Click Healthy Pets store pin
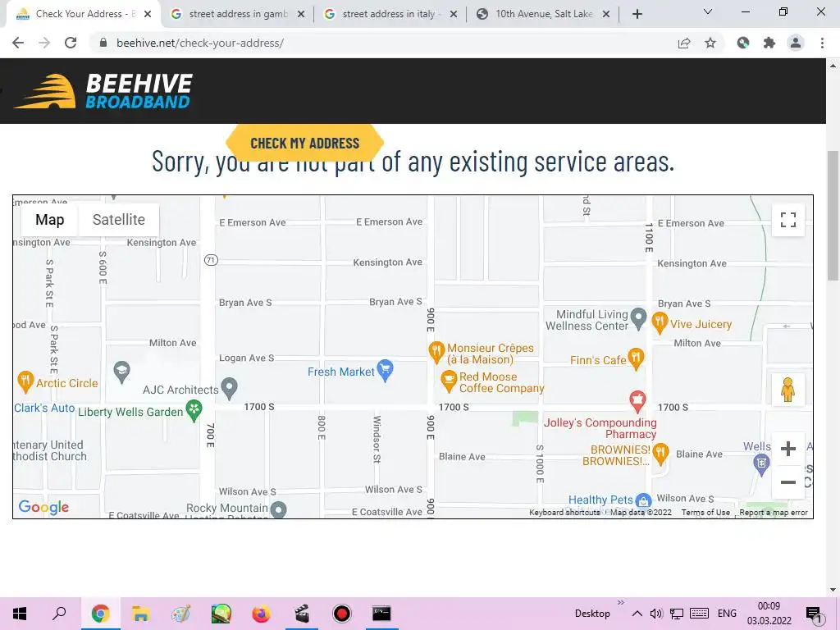This screenshot has width=840, height=630. (x=643, y=500)
